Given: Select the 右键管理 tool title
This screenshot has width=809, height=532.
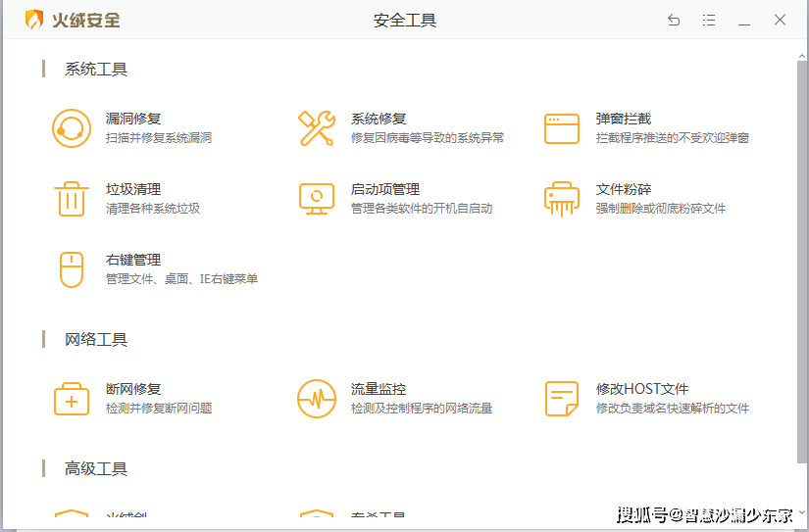Looking at the screenshot, I should coord(133,260).
